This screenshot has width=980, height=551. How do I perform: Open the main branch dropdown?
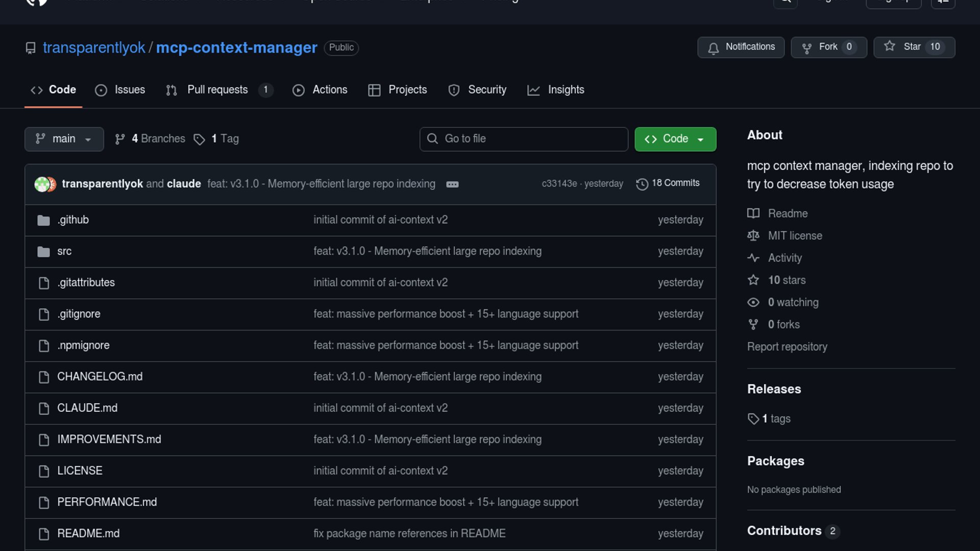pyautogui.click(x=64, y=139)
